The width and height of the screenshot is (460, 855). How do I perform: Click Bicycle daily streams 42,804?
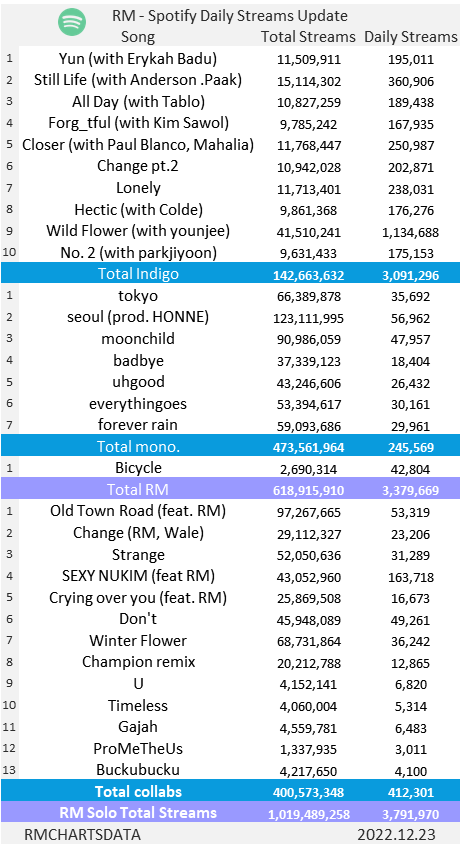pos(411,469)
